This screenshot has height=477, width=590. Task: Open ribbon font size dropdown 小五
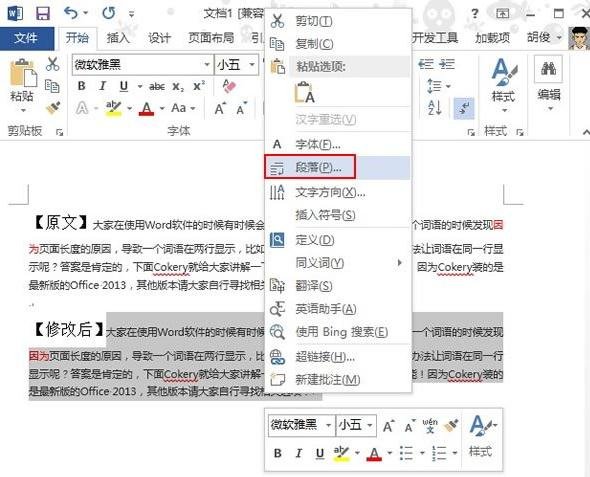point(252,65)
